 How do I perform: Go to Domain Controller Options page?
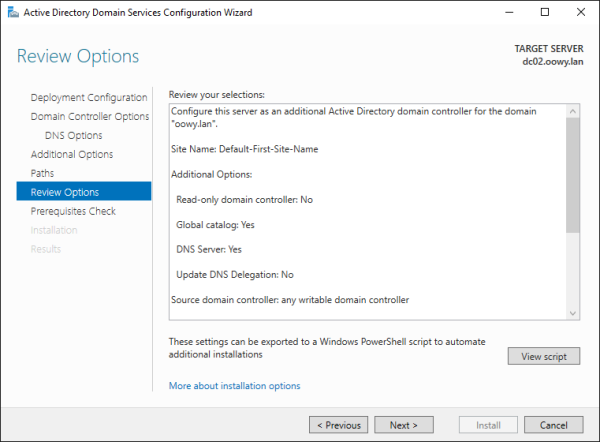90,117
